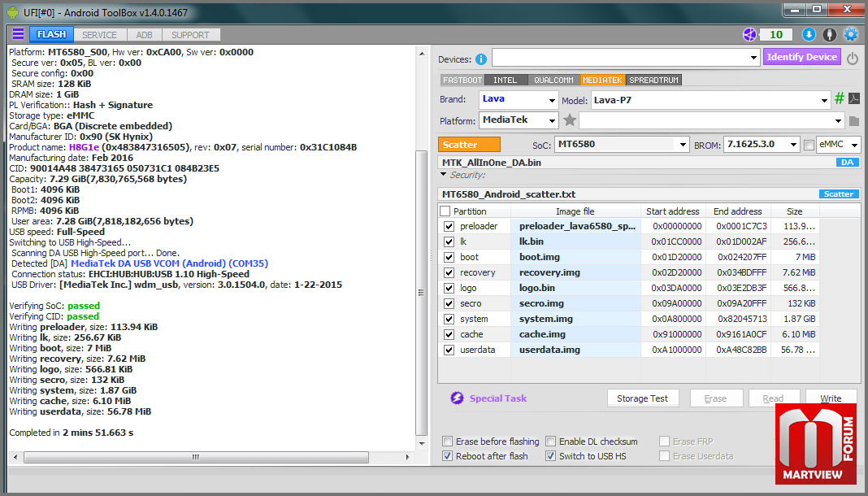Uncheck the logo partition checkbox

[449, 288]
